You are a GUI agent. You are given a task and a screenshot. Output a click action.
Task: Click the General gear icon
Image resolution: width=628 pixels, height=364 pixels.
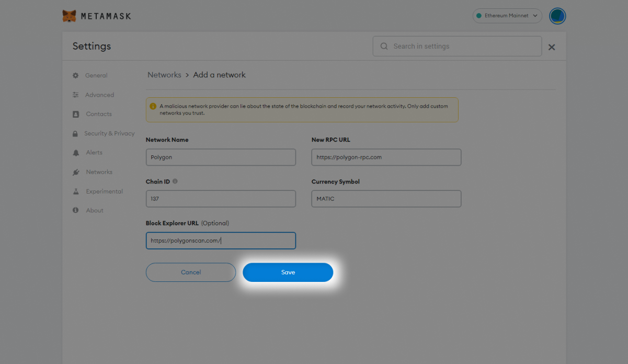click(x=75, y=75)
